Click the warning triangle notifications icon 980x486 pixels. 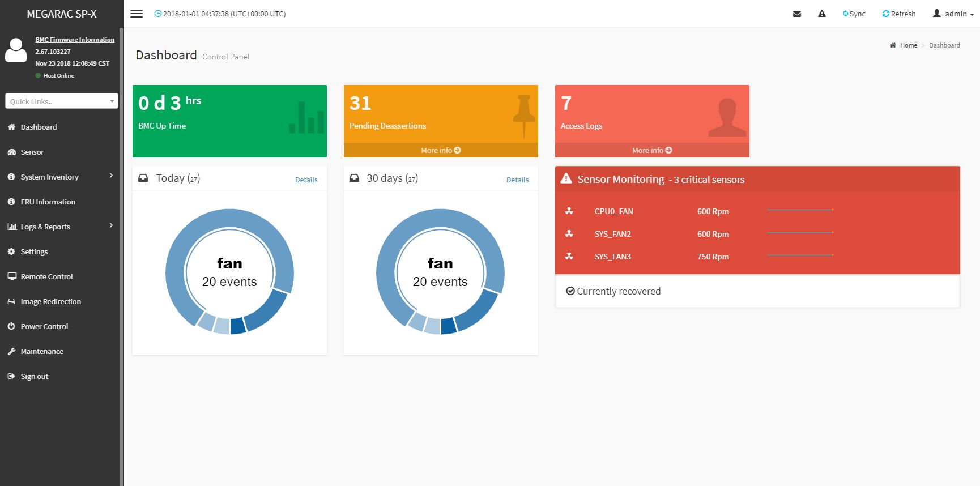(x=821, y=14)
